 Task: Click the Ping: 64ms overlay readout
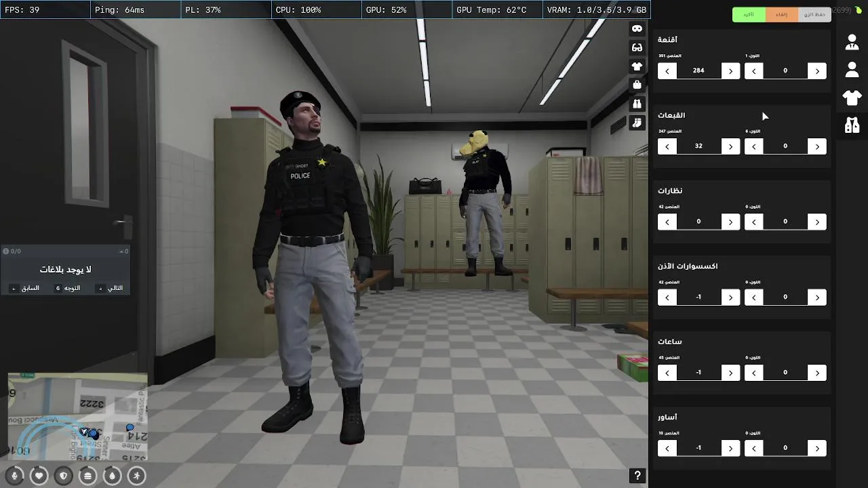[136, 9]
